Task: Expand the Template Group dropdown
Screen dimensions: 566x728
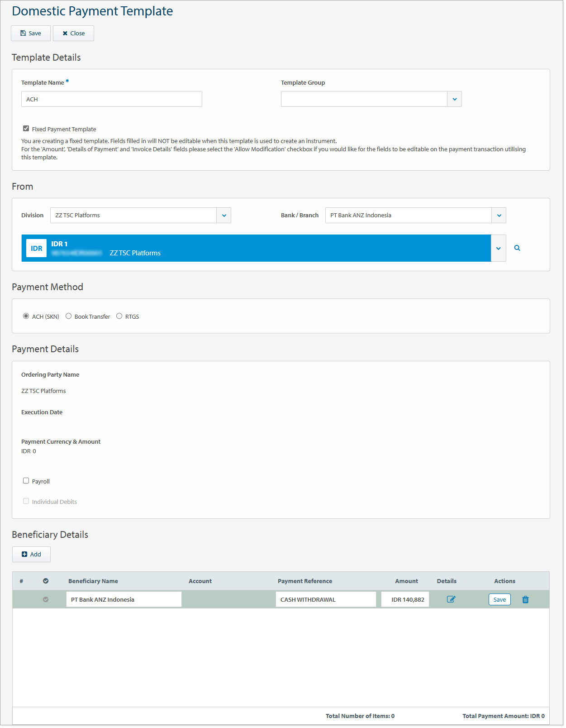Action: click(x=454, y=99)
